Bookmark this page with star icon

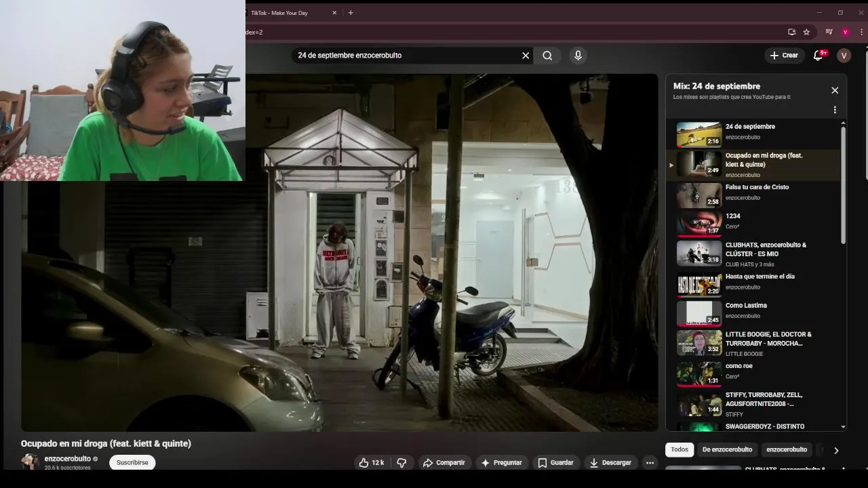point(806,32)
